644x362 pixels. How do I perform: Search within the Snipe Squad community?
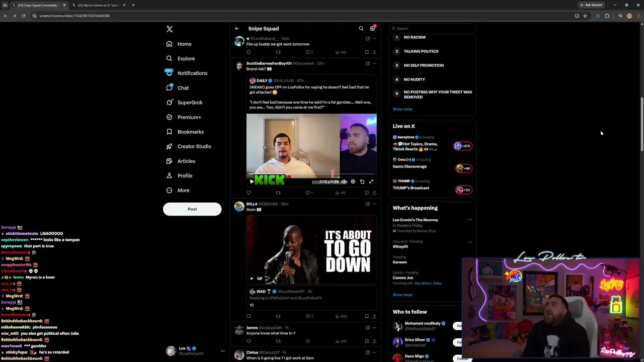click(361, 29)
